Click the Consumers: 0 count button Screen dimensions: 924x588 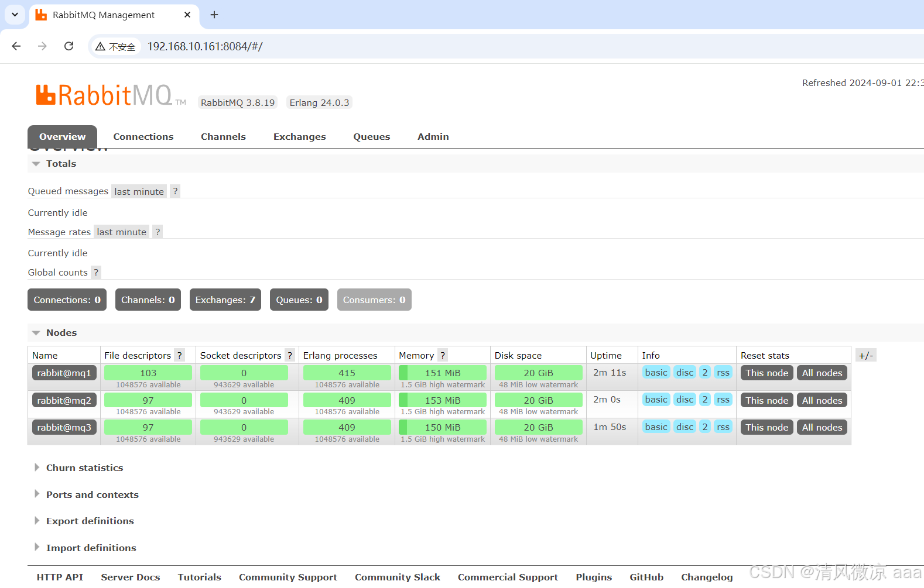pyautogui.click(x=374, y=300)
